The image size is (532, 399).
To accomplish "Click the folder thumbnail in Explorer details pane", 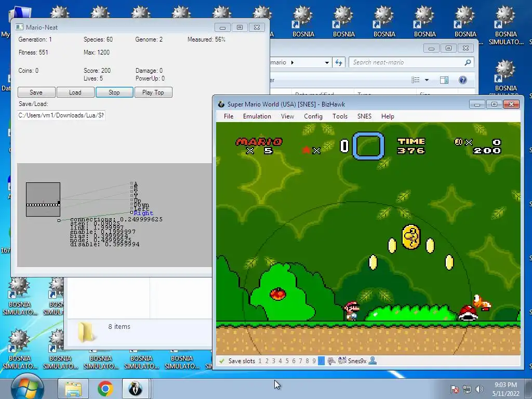I will [x=87, y=331].
